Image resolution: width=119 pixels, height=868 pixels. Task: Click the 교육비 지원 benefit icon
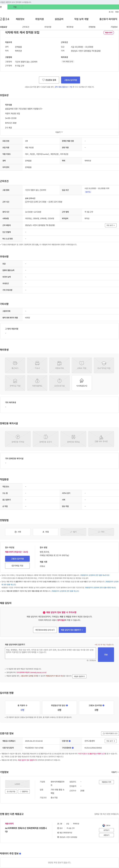point(82,365)
